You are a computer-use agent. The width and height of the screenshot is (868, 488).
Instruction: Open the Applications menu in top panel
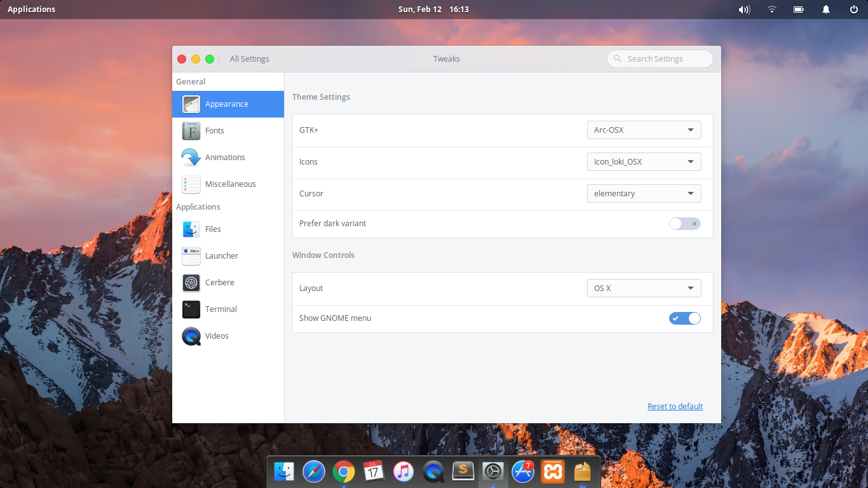(31, 10)
